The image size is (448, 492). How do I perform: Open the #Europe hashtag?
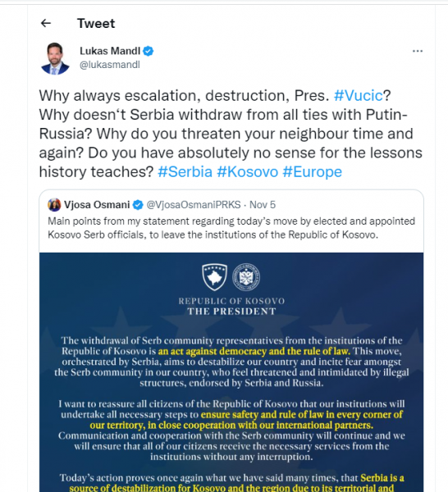coord(312,172)
